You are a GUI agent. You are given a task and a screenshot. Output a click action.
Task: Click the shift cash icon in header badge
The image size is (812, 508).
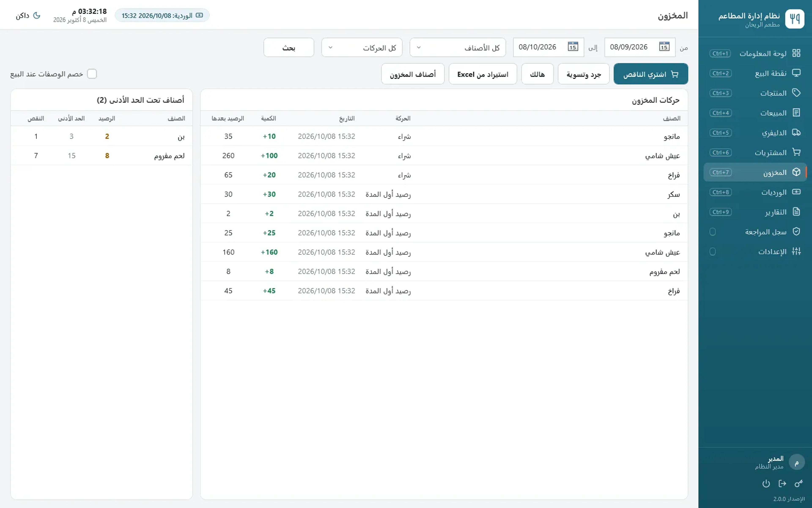pyautogui.click(x=199, y=15)
